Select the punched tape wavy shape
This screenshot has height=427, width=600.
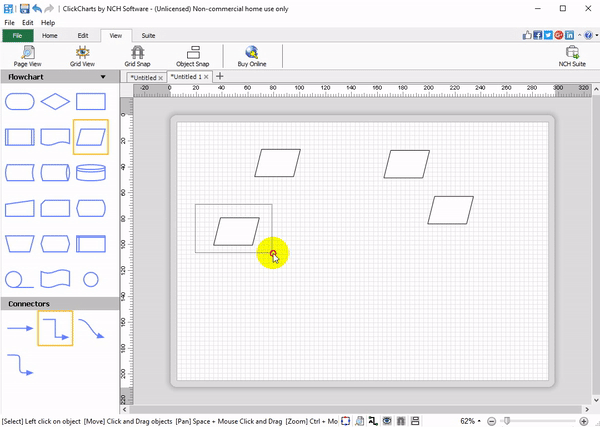point(55,279)
